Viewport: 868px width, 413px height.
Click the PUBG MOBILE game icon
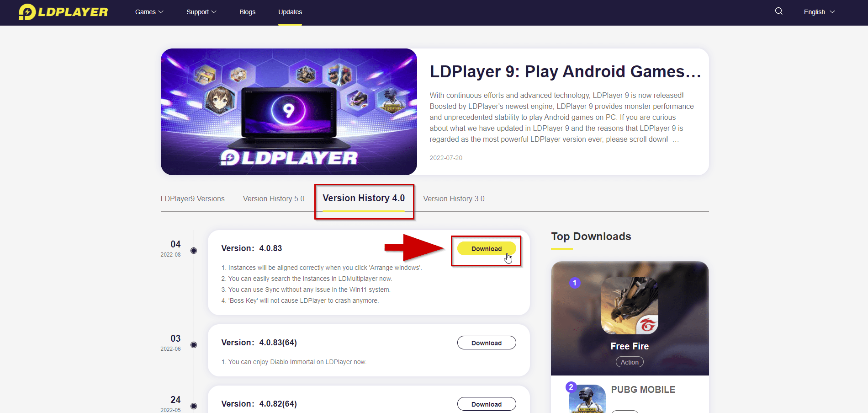pos(587,399)
